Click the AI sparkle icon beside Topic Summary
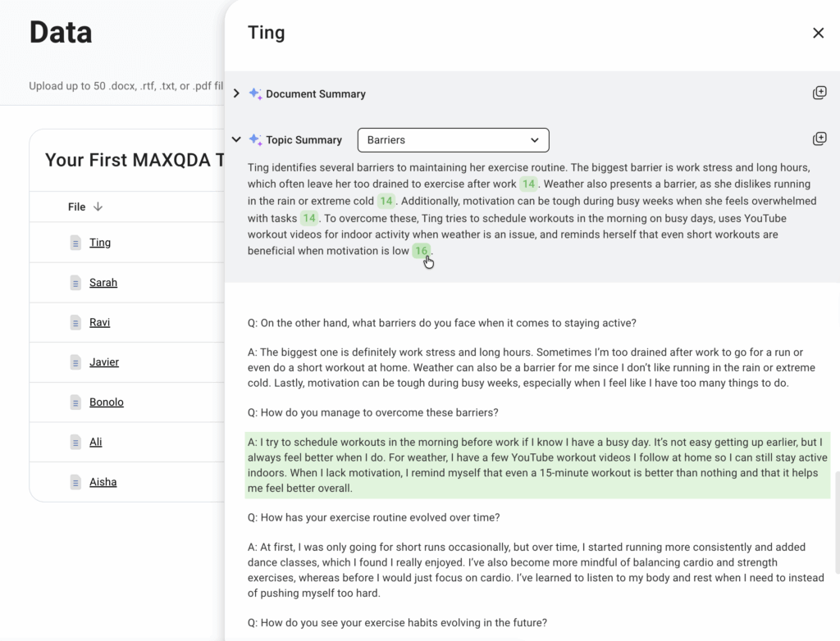This screenshot has width=840, height=641. click(254, 139)
